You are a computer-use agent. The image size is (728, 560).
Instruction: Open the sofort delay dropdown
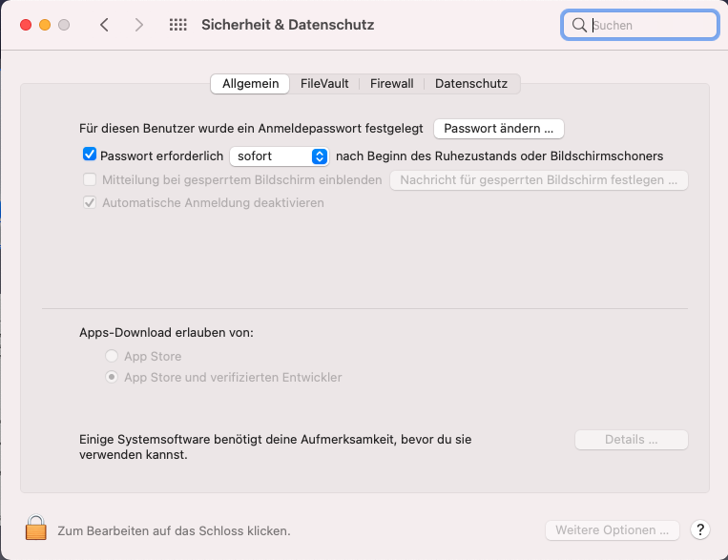click(x=279, y=156)
